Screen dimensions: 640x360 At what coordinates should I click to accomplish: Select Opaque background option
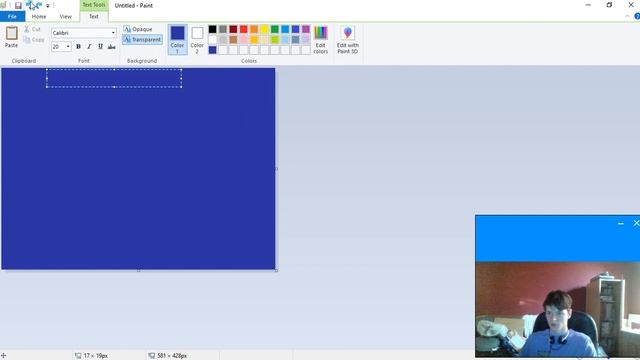(x=138, y=29)
